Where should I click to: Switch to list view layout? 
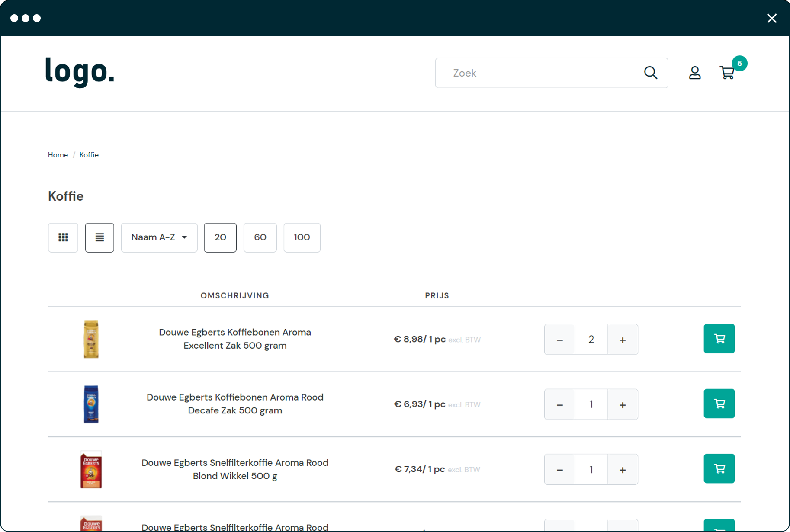point(100,237)
